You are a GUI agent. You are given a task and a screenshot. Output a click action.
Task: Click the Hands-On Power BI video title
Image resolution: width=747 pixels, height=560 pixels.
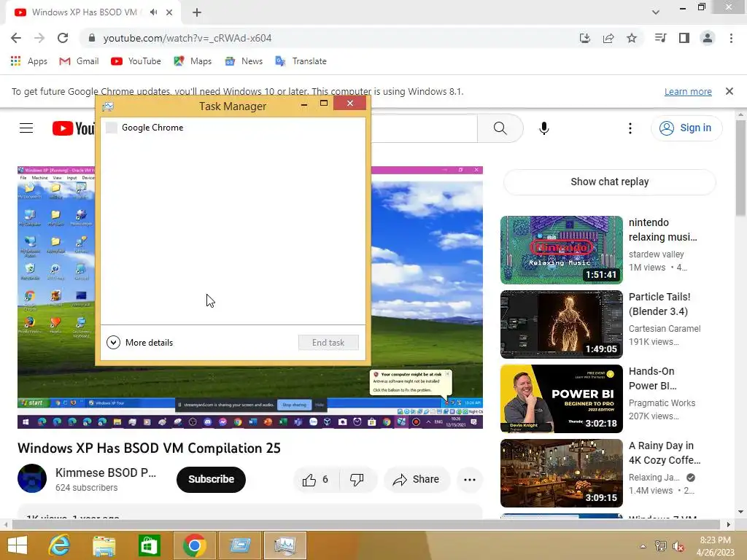click(652, 378)
